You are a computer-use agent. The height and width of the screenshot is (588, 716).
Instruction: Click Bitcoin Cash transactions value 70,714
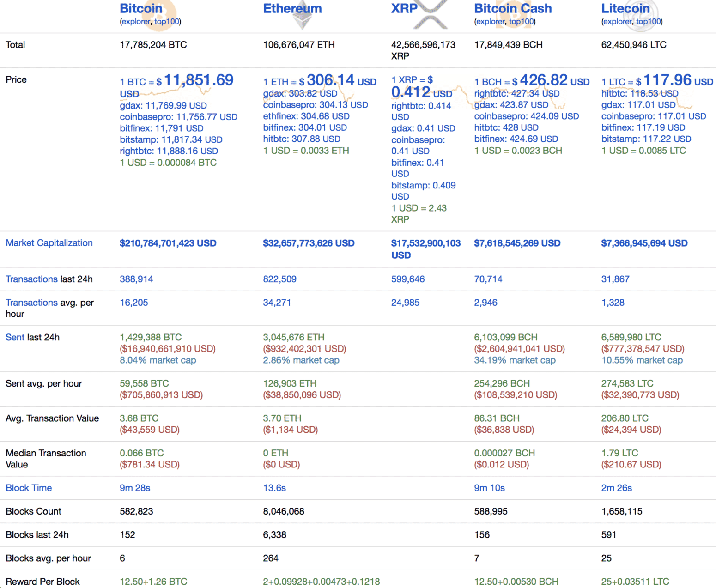tap(488, 279)
